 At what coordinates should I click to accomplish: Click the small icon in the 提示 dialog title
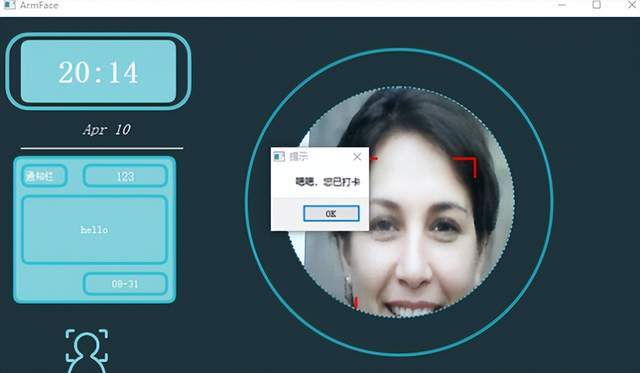click(x=279, y=156)
